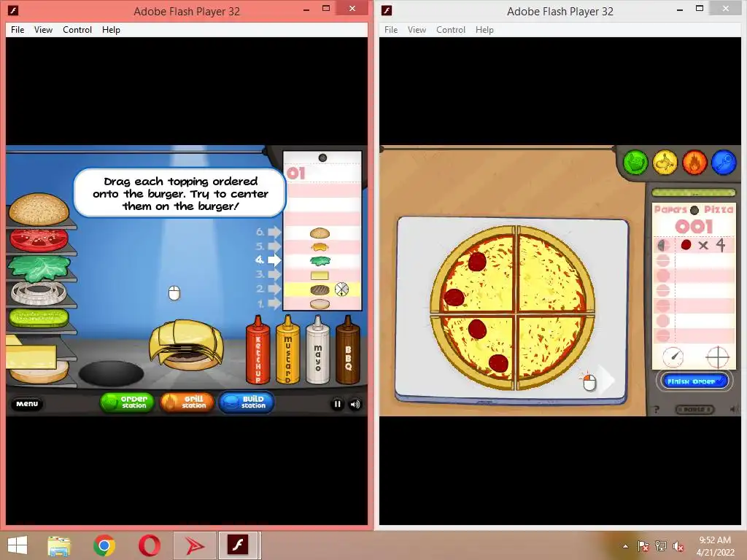Click the cheese item on order ticket
Screen dimensions: 747x560
[320, 275]
